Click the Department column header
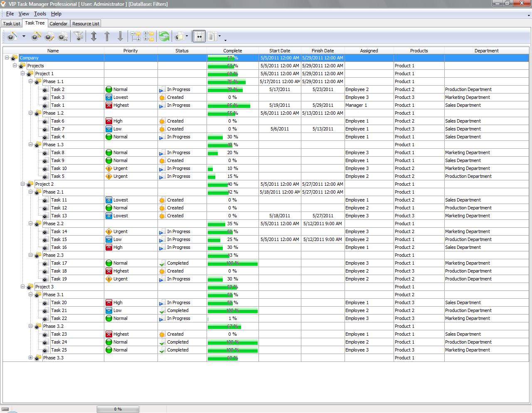 tap(486, 51)
